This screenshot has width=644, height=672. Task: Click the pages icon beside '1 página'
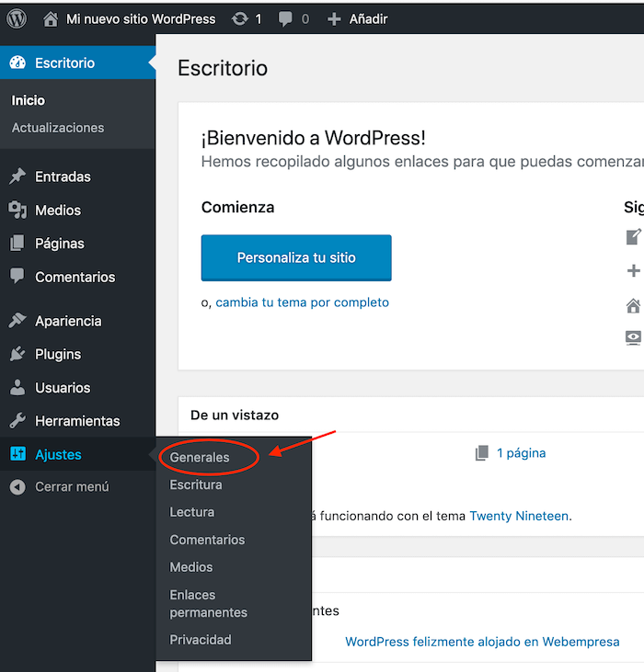pos(482,453)
